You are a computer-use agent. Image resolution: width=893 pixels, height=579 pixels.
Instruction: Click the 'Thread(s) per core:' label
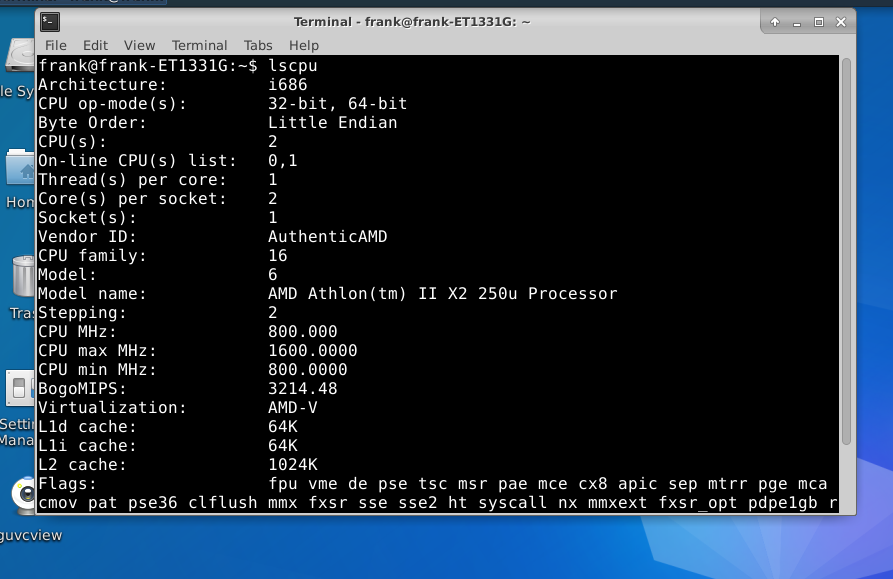coord(132,180)
